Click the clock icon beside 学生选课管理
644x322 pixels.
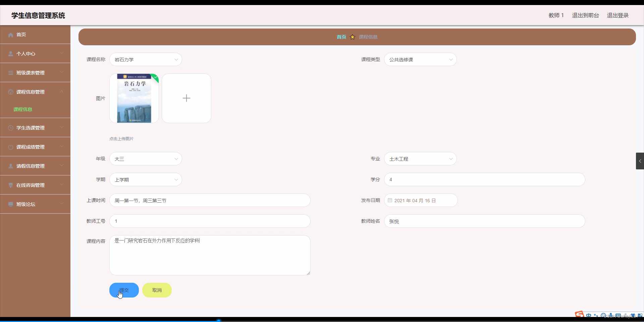[10, 128]
